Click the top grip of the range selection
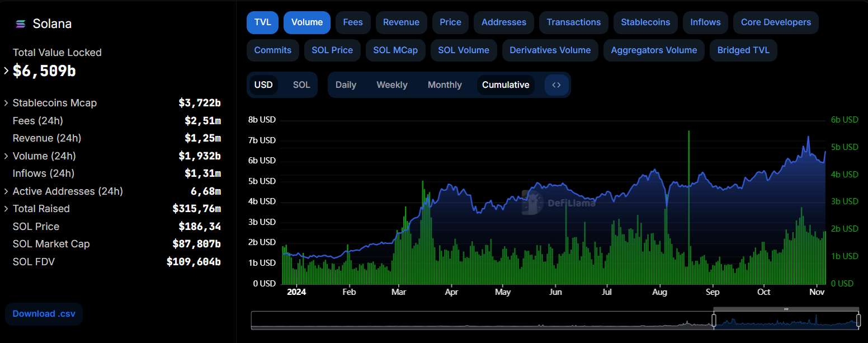Image resolution: width=868 pixels, height=343 pixels. (x=786, y=309)
